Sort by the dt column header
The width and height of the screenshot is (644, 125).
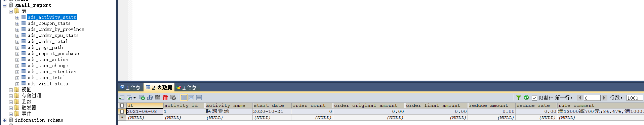click(145, 106)
